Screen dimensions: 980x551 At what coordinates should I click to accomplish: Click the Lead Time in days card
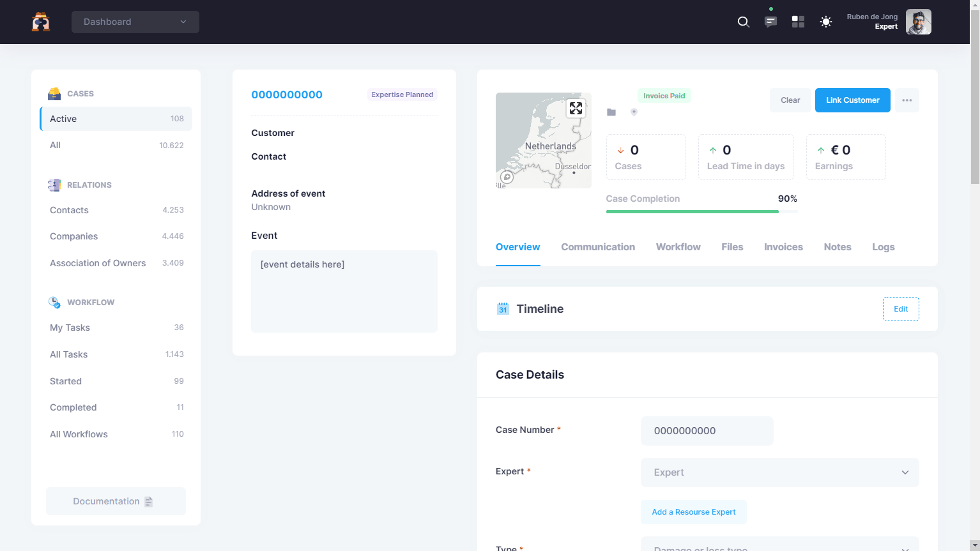pyautogui.click(x=746, y=157)
